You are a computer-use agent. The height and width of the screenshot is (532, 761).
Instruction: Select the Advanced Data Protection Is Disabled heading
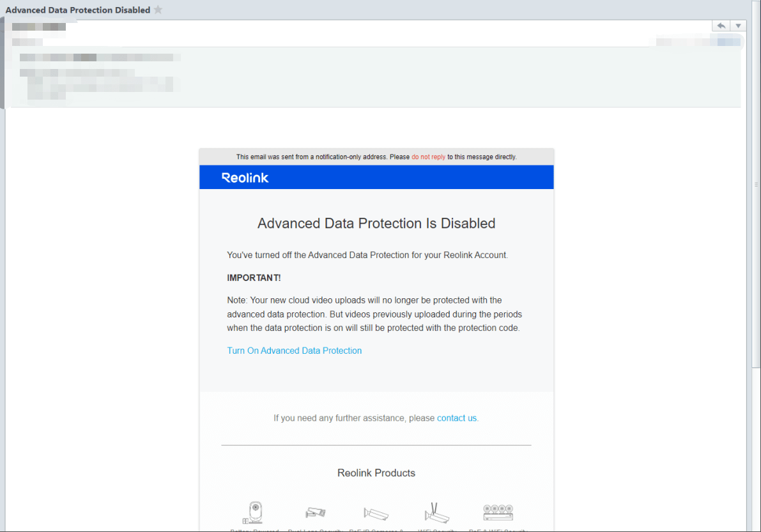(376, 223)
